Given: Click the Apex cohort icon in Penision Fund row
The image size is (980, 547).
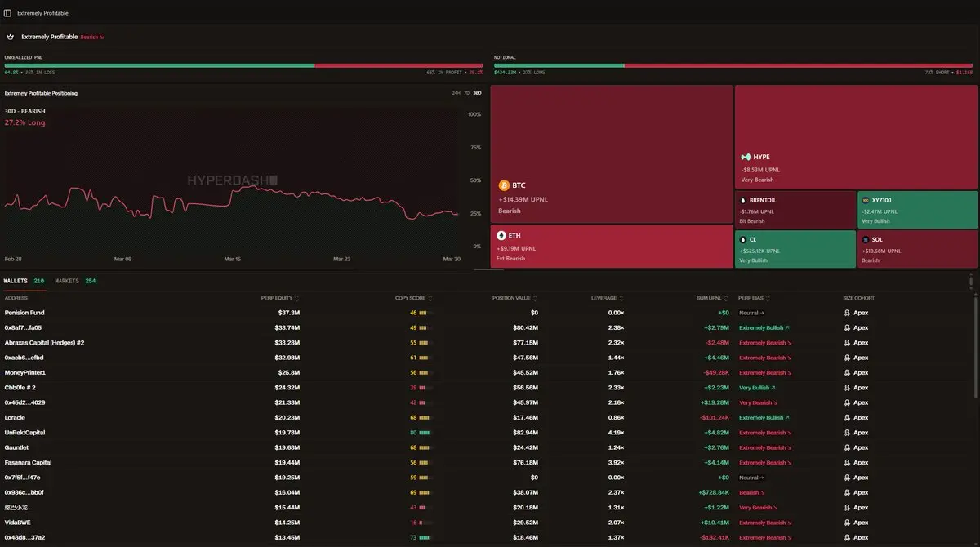Looking at the screenshot, I should click(847, 313).
